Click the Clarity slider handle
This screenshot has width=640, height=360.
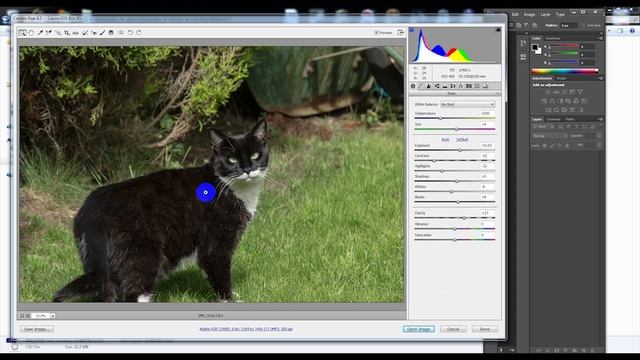[x=464, y=218]
